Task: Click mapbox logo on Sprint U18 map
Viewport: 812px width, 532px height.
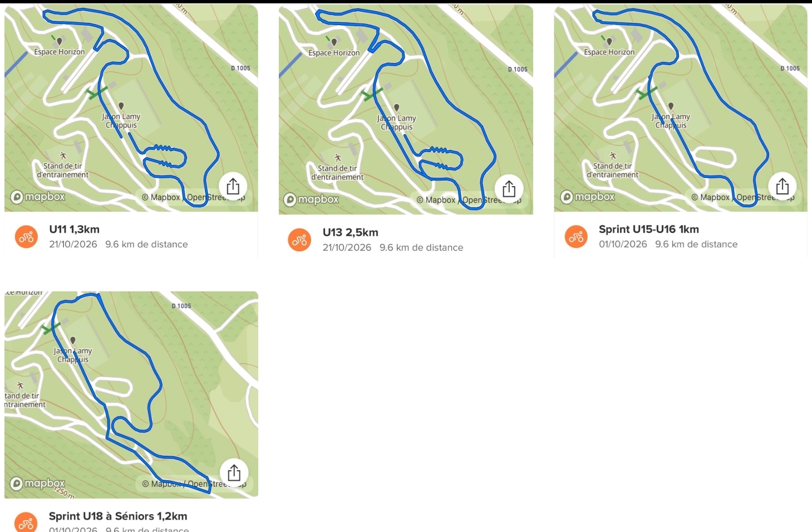Action: click(x=38, y=484)
